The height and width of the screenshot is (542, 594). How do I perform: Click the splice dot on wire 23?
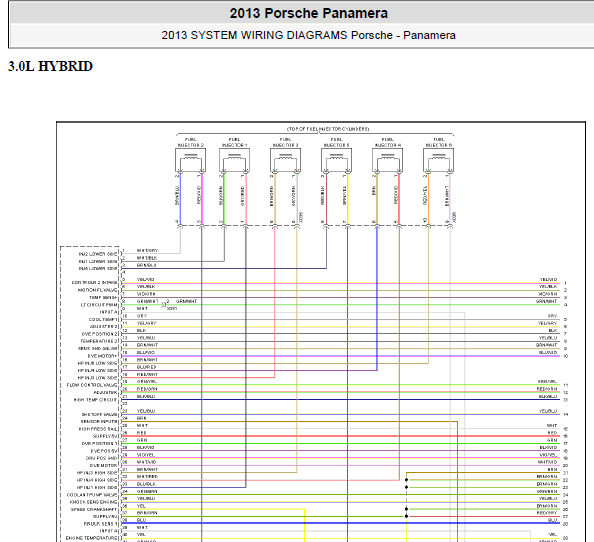point(406,487)
